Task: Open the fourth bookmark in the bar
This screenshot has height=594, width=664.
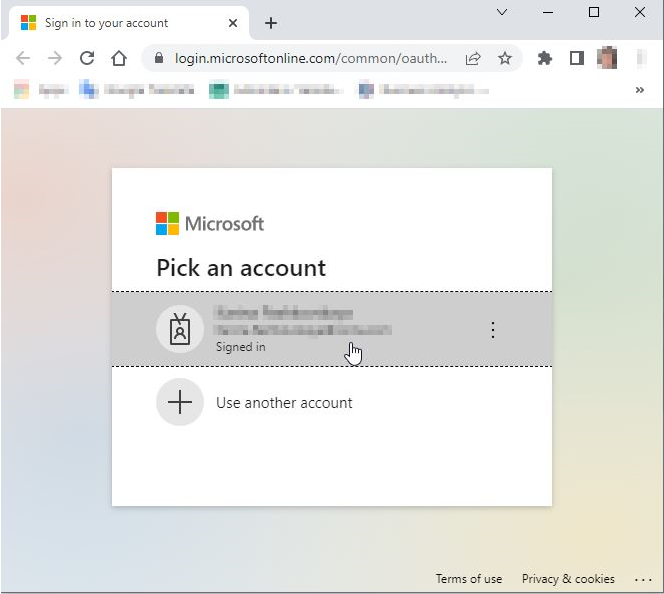Action: [423, 90]
